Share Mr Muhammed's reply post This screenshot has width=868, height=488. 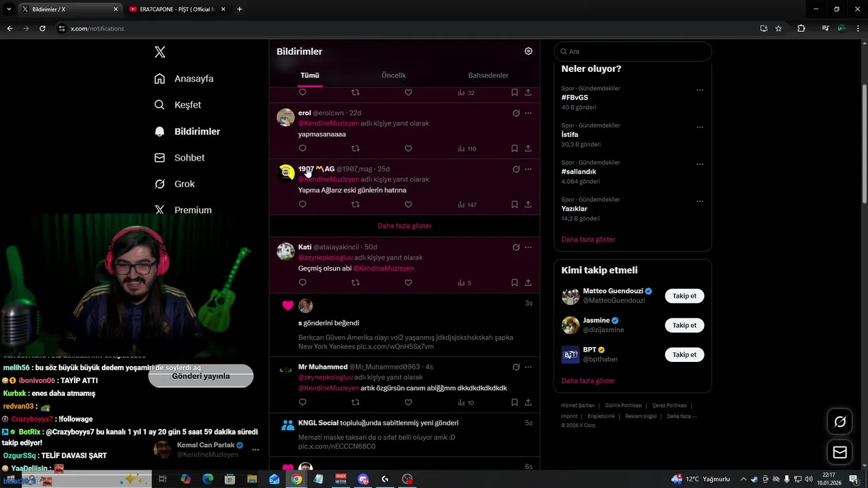(x=528, y=403)
